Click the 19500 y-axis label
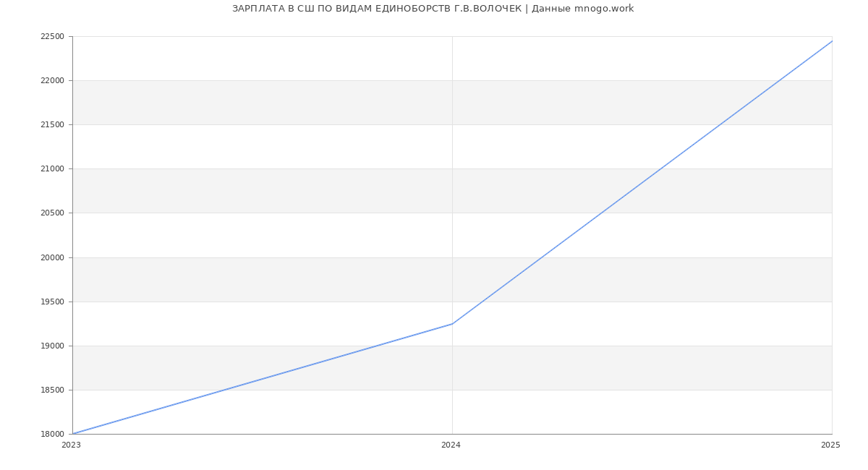Viewport: 868px width, 470px height. coord(51,302)
